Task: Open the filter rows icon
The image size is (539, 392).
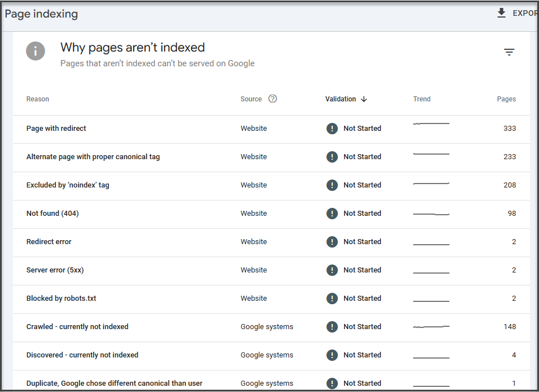Action: click(510, 52)
